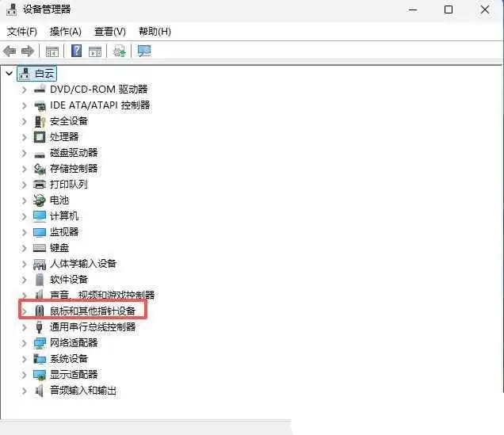
Task: Select the 监视器 label
Action: [64, 232]
